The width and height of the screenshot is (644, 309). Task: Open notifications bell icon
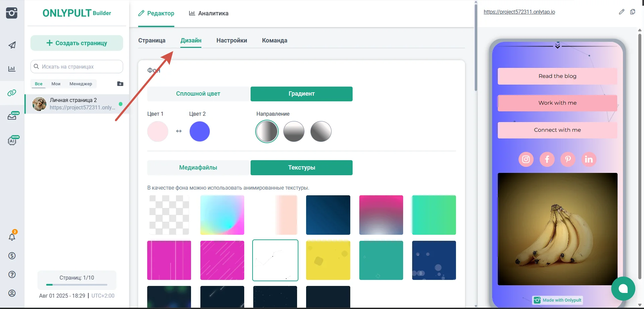12,237
